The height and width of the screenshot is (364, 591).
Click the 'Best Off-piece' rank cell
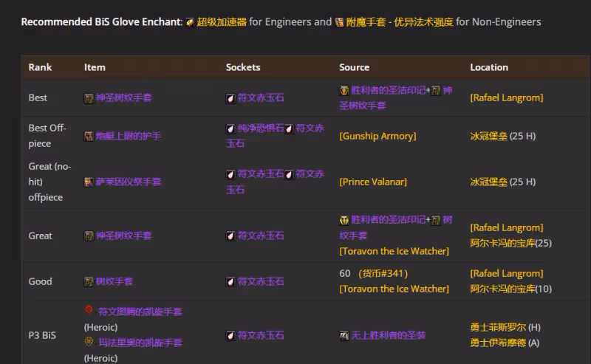[47, 136]
